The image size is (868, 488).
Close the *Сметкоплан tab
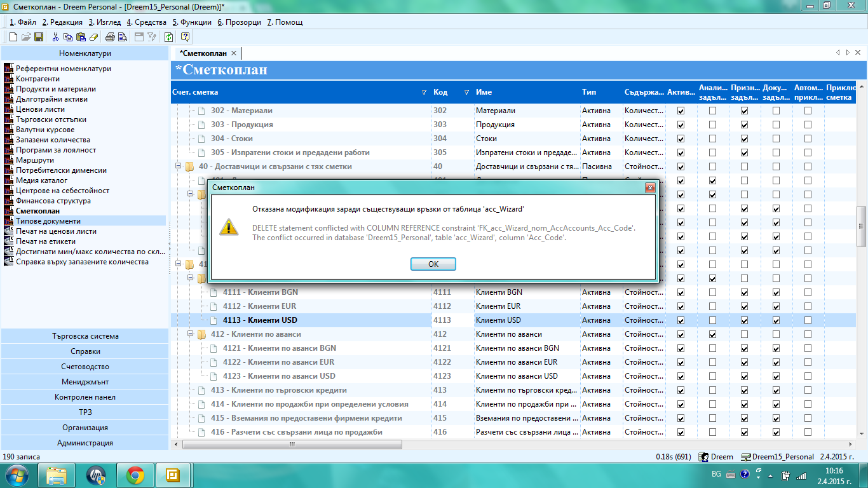tap(234, 53)
